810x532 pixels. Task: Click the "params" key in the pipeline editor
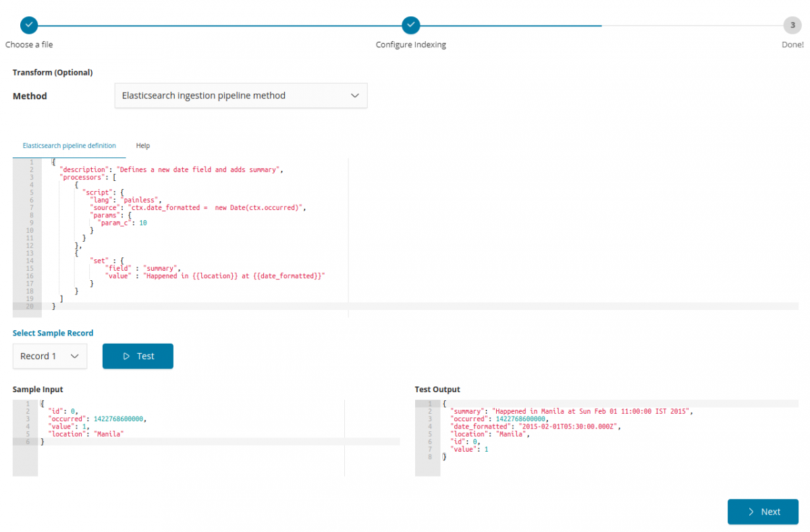click(x=105, y=215)
